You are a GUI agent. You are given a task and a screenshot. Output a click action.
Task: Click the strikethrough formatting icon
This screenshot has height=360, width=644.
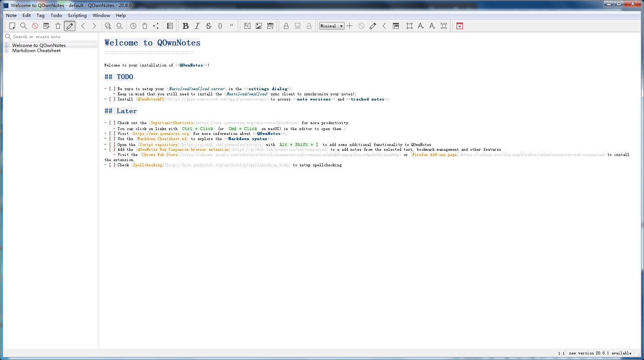coord(209,26)
